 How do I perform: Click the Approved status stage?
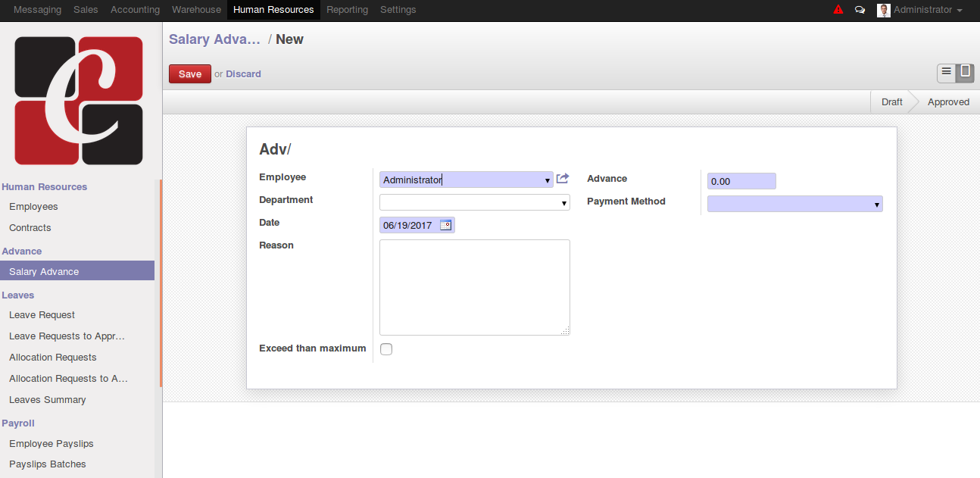tap(948, 102)
